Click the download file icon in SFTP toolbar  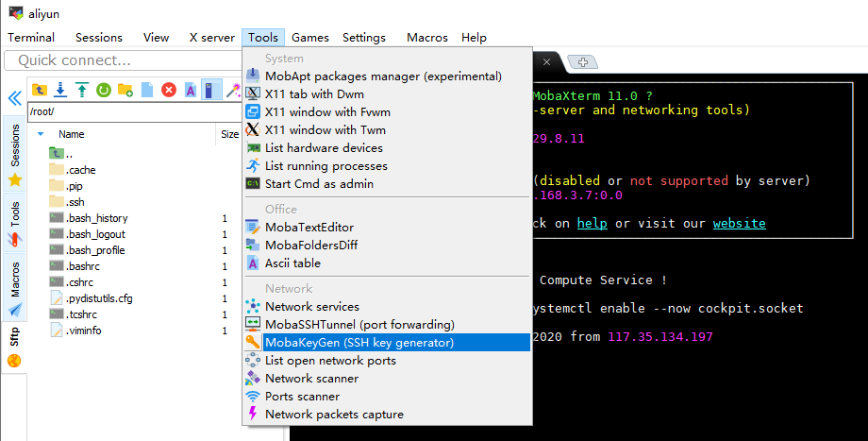pyautogui.click(x=60, y=90)
